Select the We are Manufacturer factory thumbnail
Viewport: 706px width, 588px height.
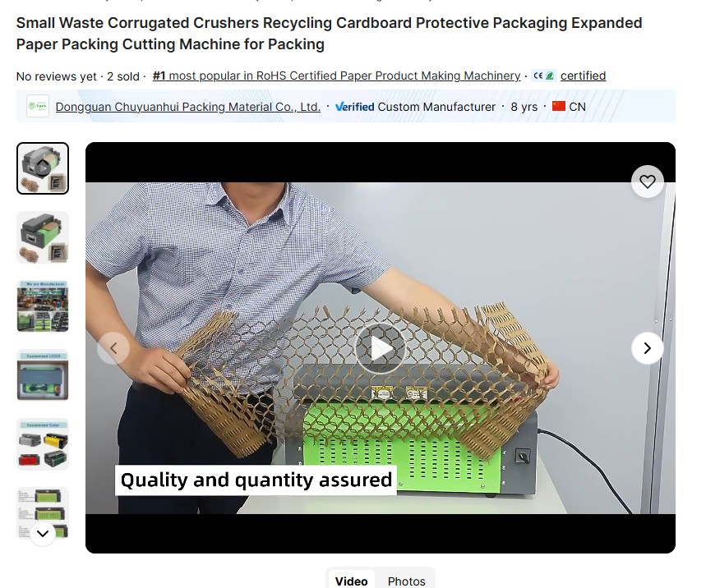tap(43, 306)
